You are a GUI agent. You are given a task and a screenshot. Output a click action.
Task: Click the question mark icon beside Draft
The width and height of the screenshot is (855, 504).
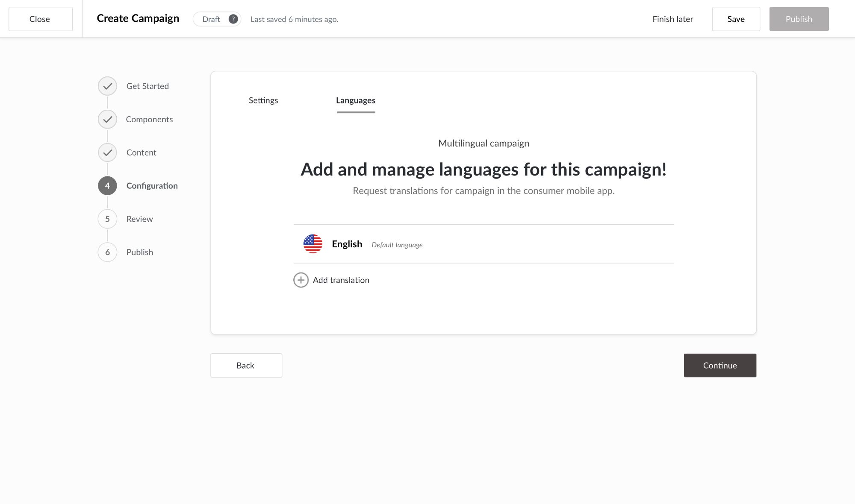coord(233,19)
